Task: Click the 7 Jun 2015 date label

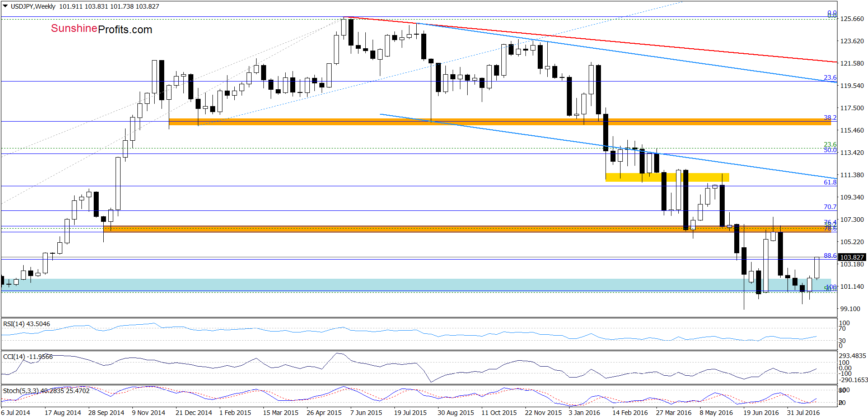Action: (x=366, y=413)
